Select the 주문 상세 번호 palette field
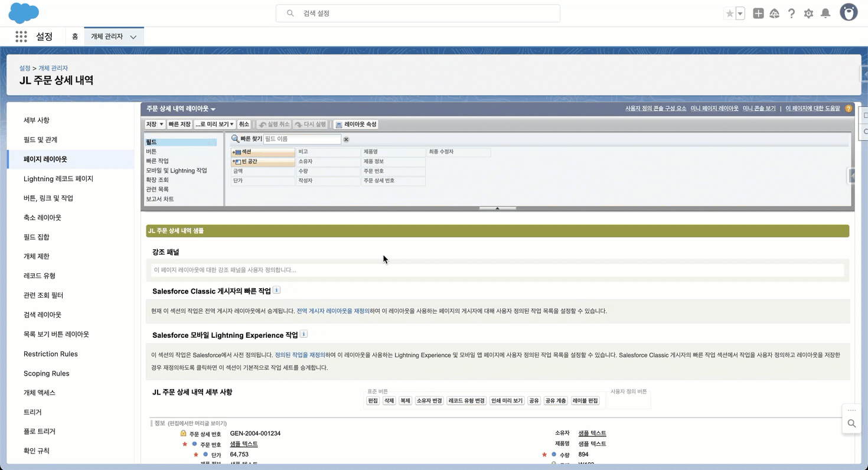Image resolution: width=868 pixels, height=470 pixels. click(x=393, y=181)
